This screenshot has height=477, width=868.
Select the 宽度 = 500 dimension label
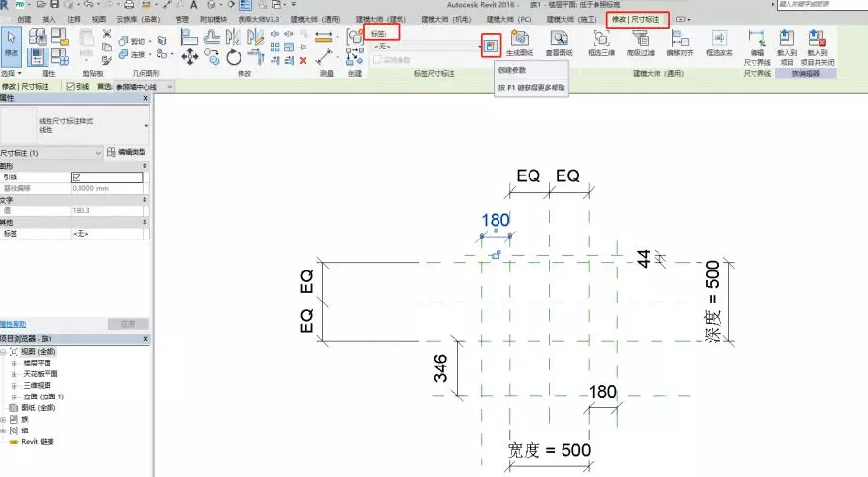pos(549,450)
